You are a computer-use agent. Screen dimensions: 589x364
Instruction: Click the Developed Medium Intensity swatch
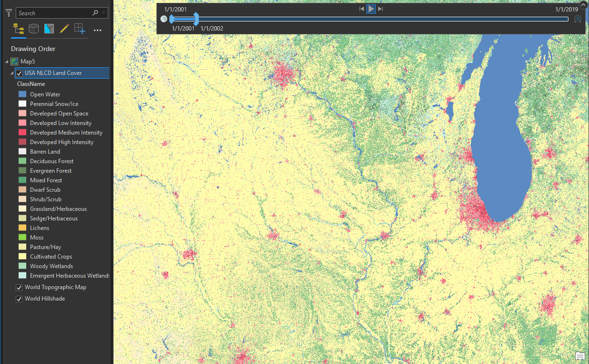click(22, 133)
